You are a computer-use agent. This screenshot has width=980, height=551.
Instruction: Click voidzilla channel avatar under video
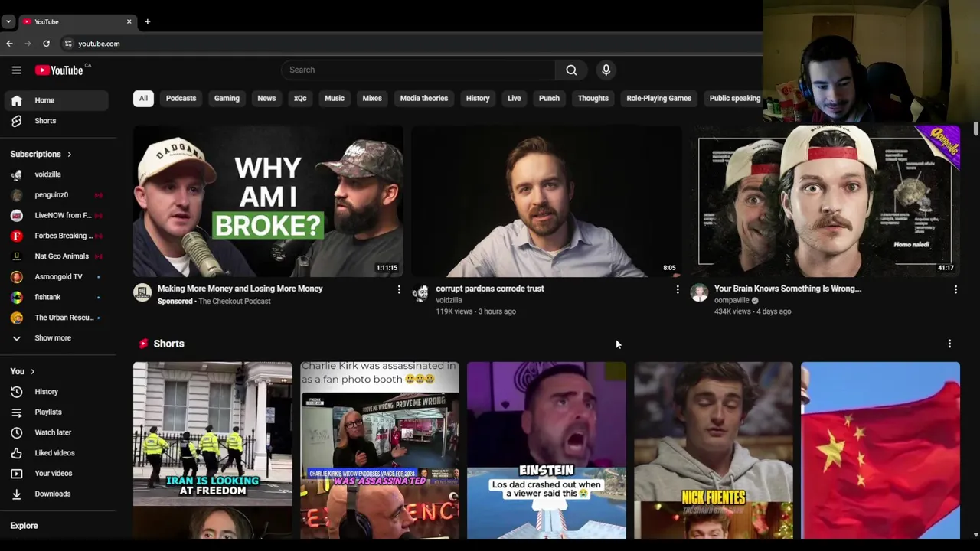tap(420, 292)
